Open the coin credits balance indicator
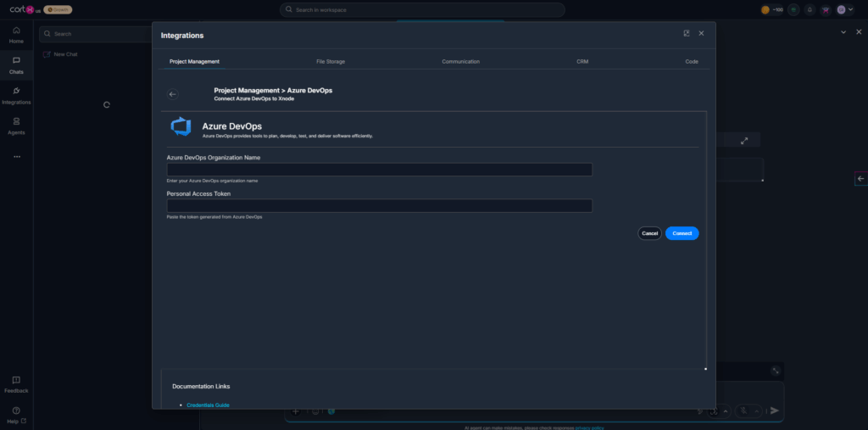The width and height of the screenshot is (868, 430). coord(771,9)
